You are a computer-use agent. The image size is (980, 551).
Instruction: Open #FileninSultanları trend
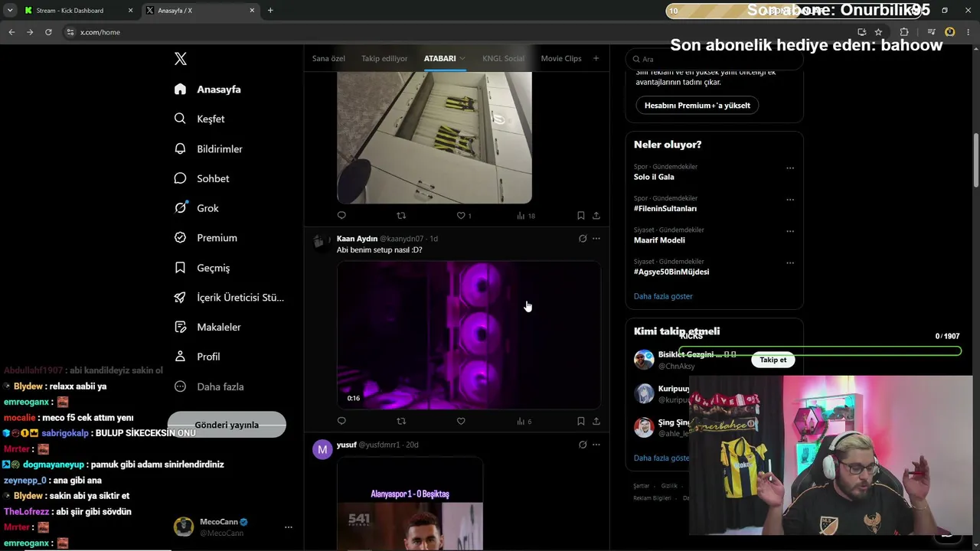pyautogui.click(x=665, y=208)
